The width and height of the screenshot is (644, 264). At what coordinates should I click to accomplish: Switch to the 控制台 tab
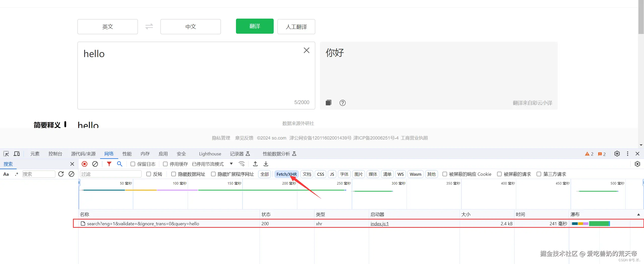coord(55,154)
